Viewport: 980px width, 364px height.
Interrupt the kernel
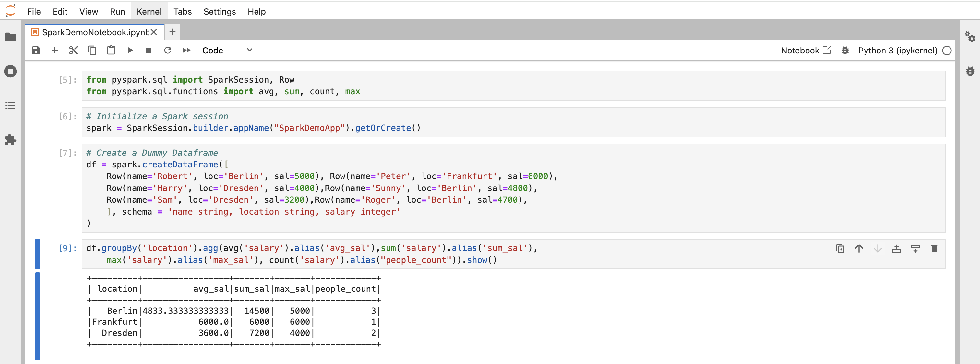pyautogui.click(x=149, y=50)
